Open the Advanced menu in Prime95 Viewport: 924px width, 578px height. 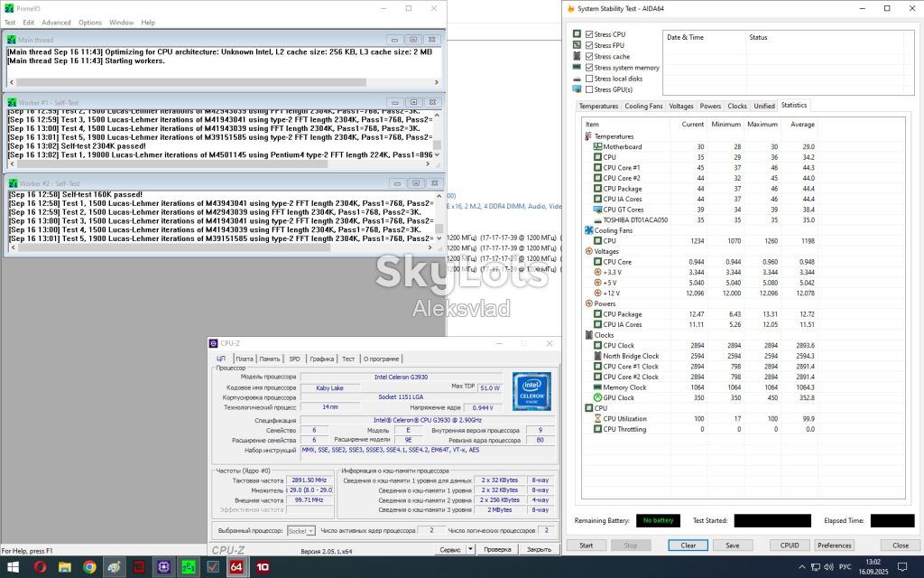tap(56, 23)
